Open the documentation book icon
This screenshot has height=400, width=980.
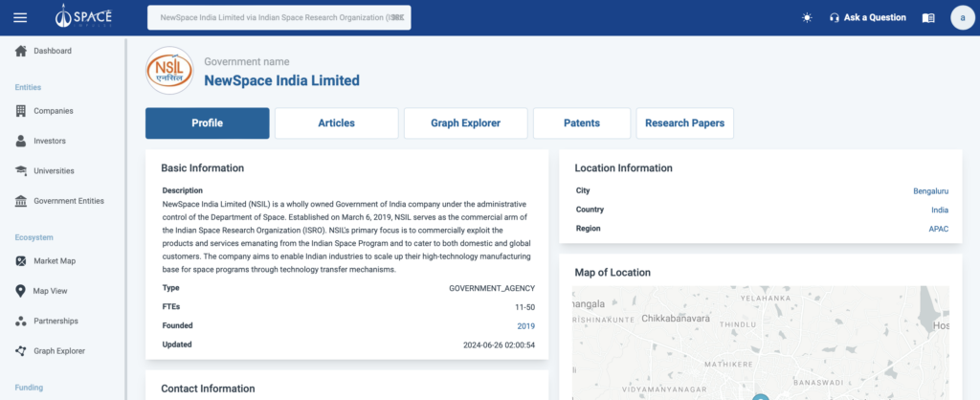click(928, 17)
